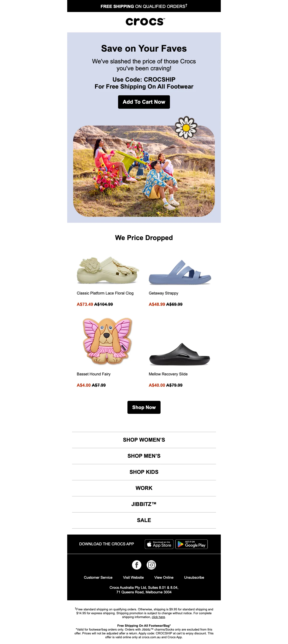Click the Shop Now button
The width and height of the screenshot is (288, 644).
(x=144, y=407)
